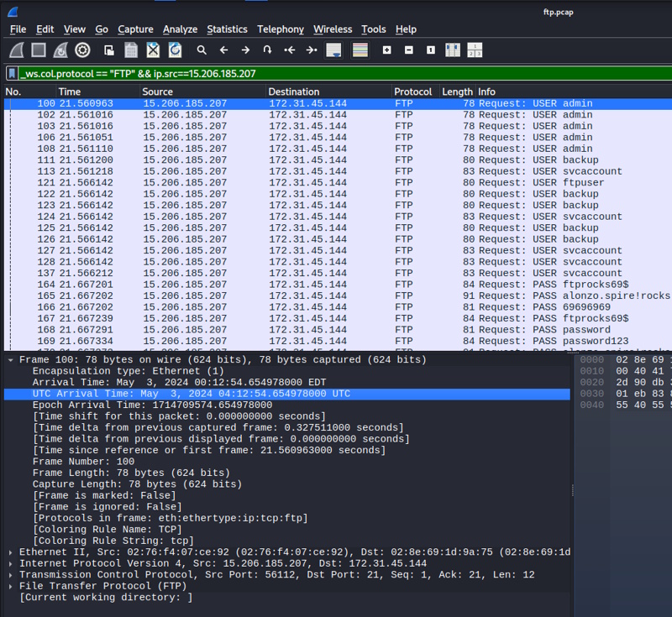Open the Tools menu

(x=374, y=29)
